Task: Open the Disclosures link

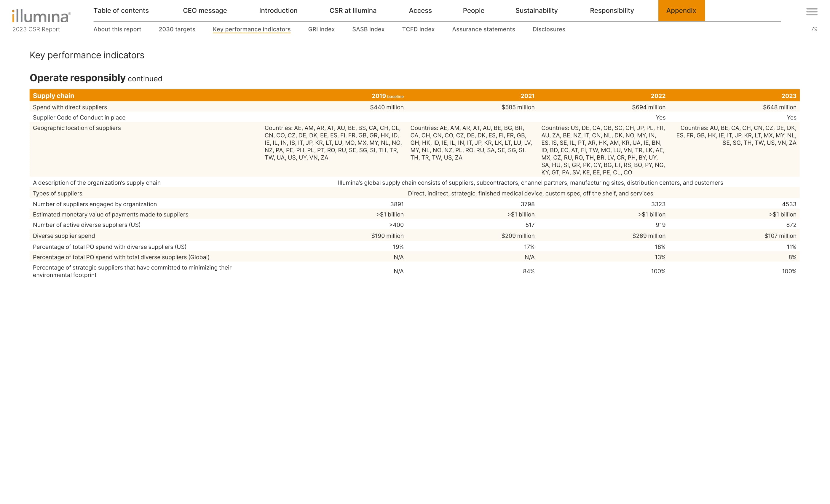Action: 549,29
